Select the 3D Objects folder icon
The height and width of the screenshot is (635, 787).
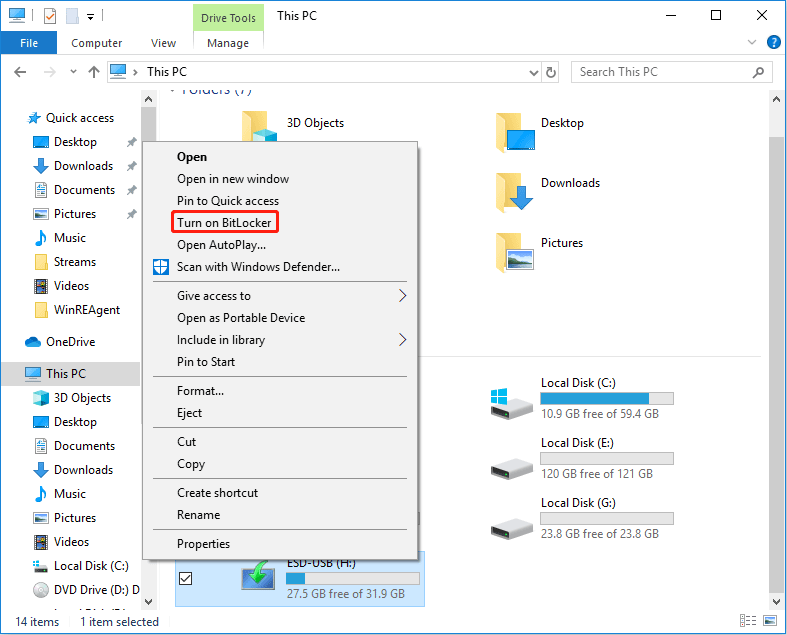click(x=259, y=126)
